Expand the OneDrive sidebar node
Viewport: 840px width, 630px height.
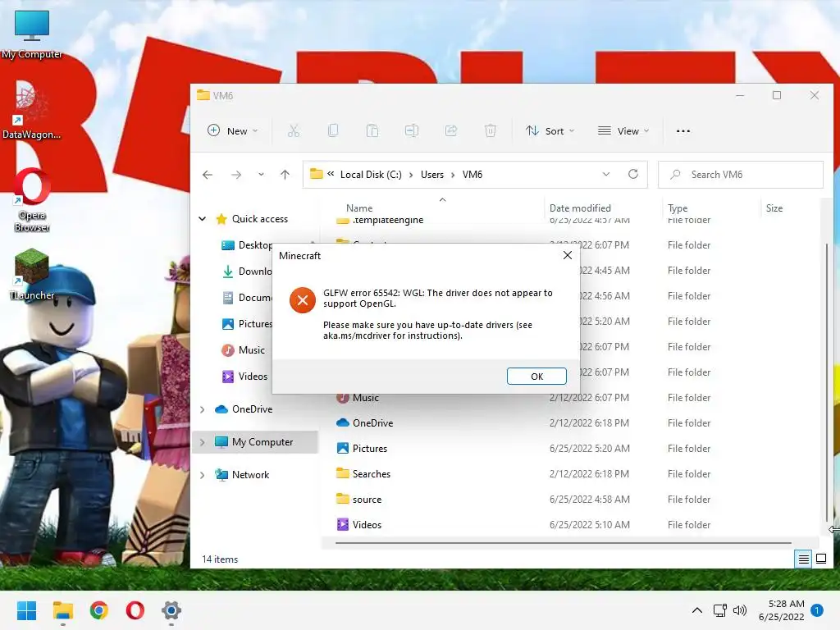point(203,409)
